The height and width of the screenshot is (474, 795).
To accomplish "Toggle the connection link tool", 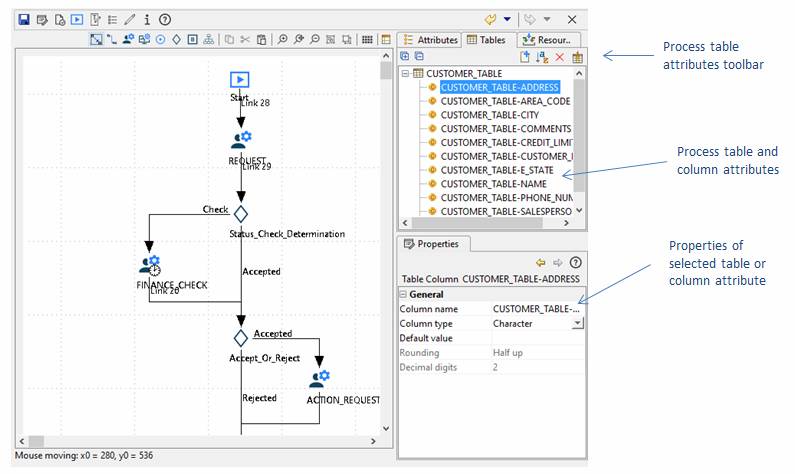I will coord(111,40).
